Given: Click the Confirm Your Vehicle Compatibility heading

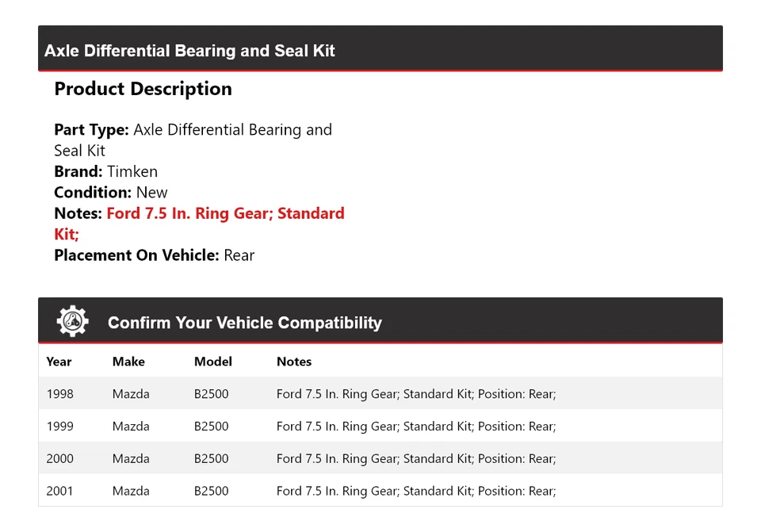Looking at the screenshot, I should pyautogui.click(x=244, y=323).
